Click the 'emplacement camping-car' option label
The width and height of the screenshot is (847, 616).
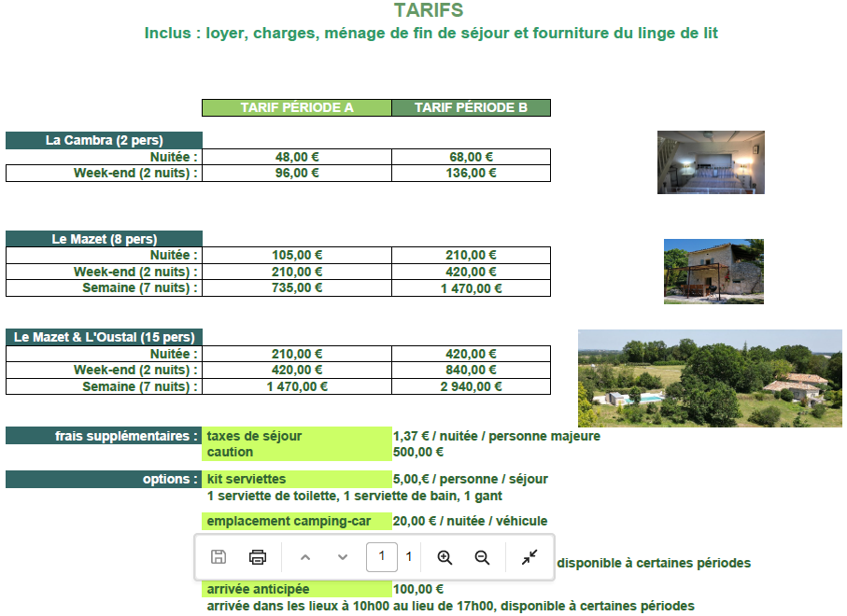tap(297, 521)
